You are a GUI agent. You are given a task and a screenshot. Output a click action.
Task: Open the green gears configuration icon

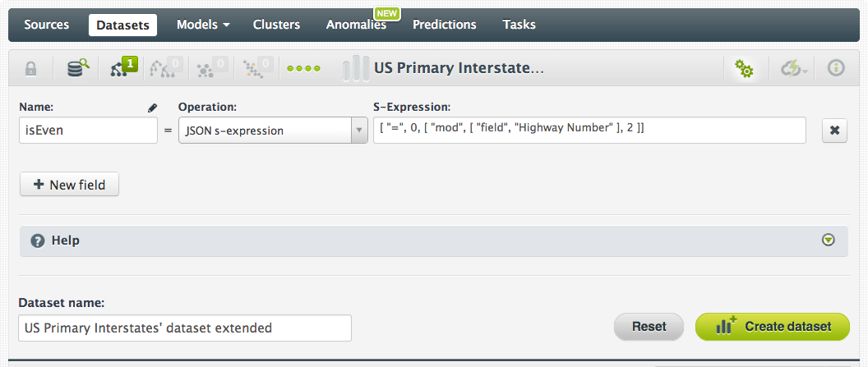(745, 69)
